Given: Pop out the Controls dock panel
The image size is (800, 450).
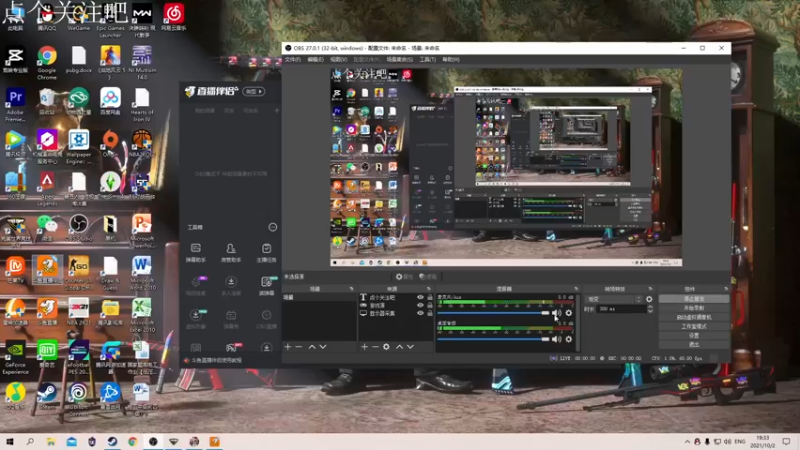Looking at the screenshot, I should point(726,289).
